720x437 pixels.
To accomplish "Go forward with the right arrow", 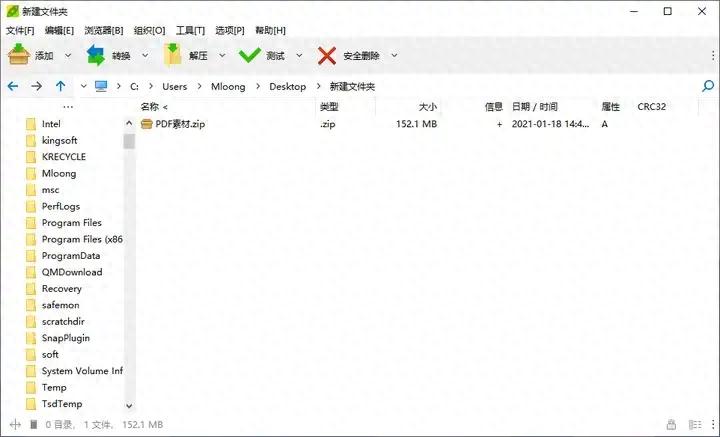I will [37, 86].
